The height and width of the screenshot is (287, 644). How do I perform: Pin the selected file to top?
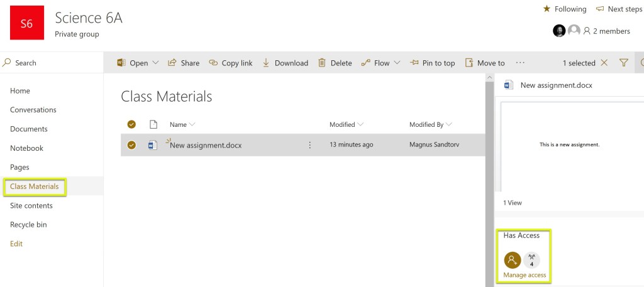[x=432, y=63]
